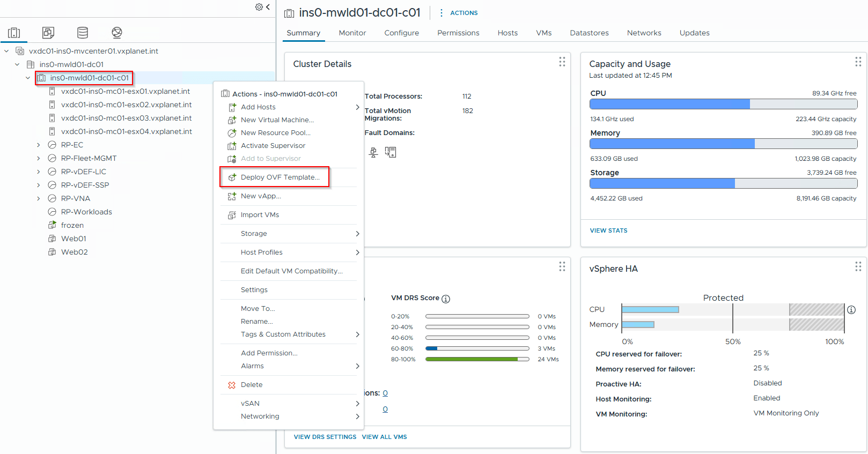The width and height of the screenshot is (868, 454).
Task: Switch to the Monitor tab
Action: pos(352,33)
